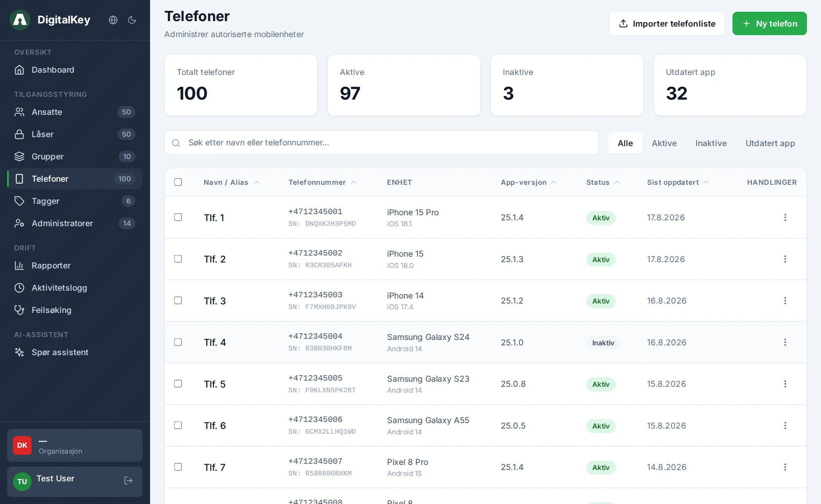Click the Totalt telefoner stat card
This screenshot has height=504, width=821.
coord(241,85)
